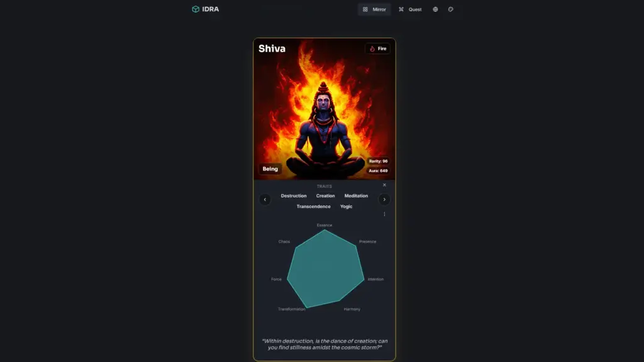Select the Meditation trait
Screen dimensions: 644x362
pos(356,196)
